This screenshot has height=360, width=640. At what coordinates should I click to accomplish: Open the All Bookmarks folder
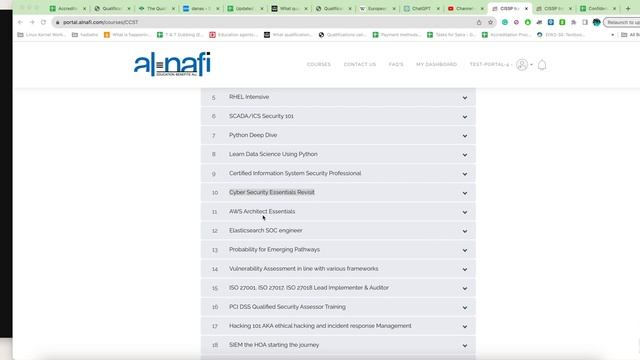[630, 35]
